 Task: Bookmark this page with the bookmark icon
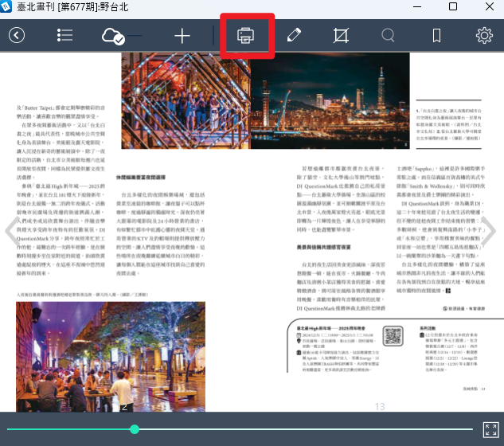[x=436, y=35]
